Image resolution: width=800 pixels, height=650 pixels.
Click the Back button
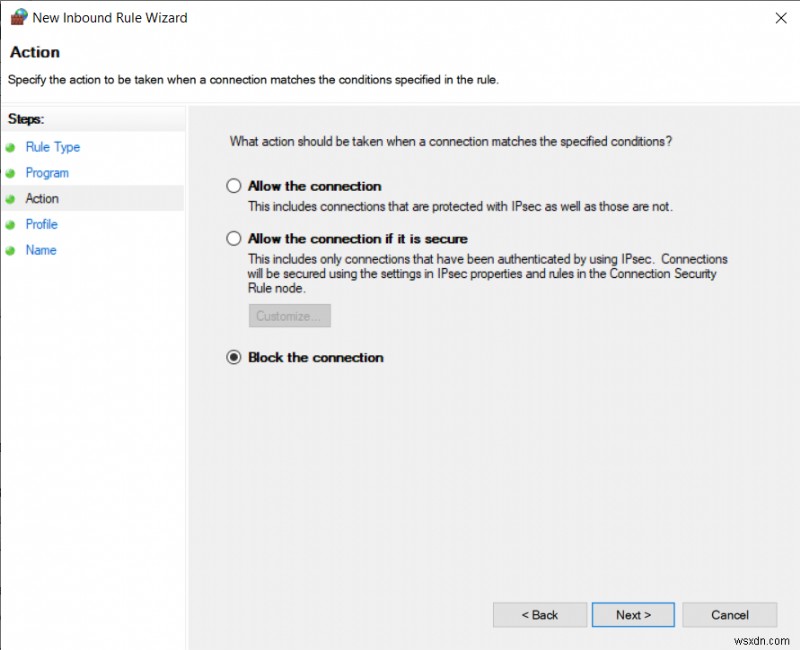pos(539,614)
